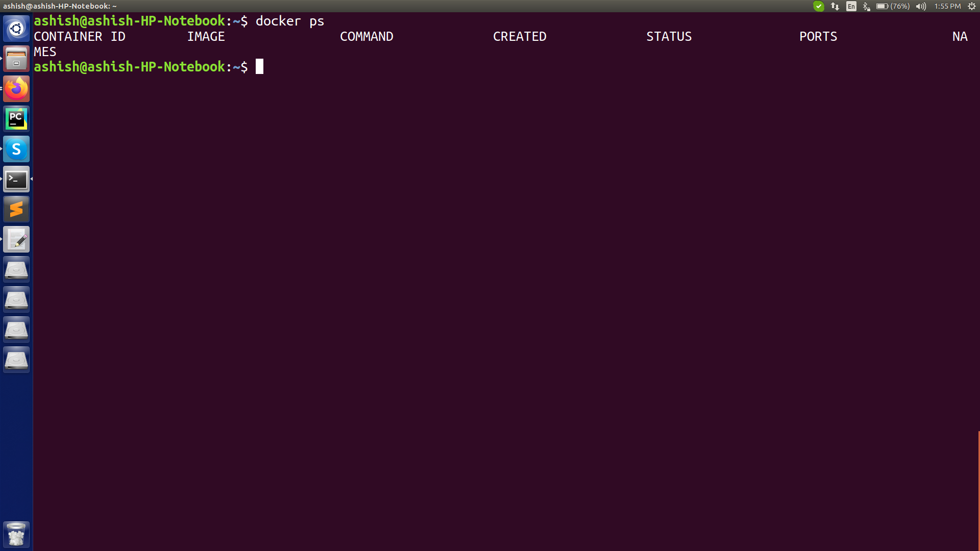This screenshot has width=980, height=551.
Task: Open Firefox from the launcher
Action: click(16, 89)
